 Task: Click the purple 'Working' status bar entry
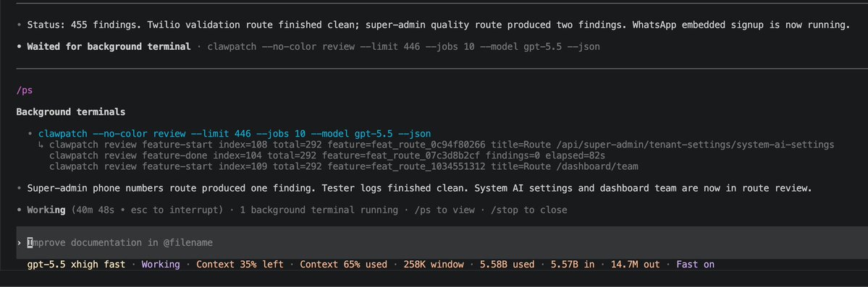click(161, 265)
